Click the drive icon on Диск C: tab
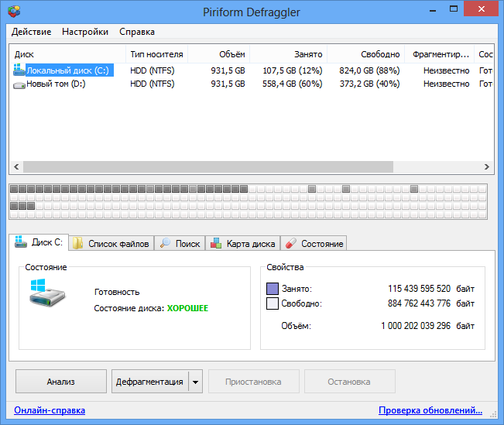This screenshot has width=504, height=425. pos(21,242)
